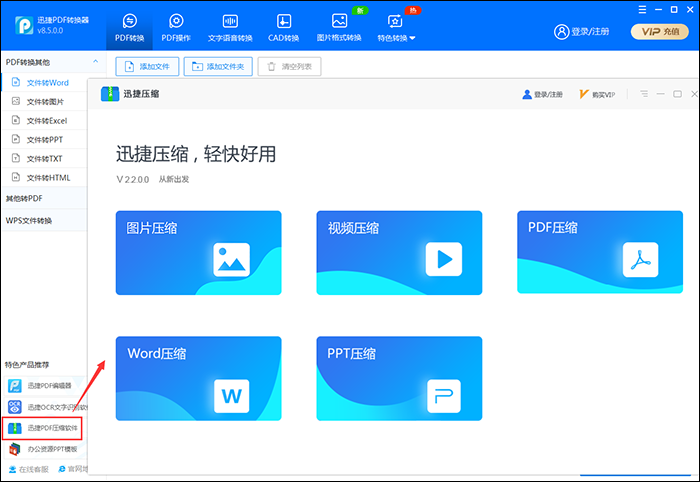Open 迅捷PDF压缩软件 recommendation

pyautogui.click(x=42, y=428)
